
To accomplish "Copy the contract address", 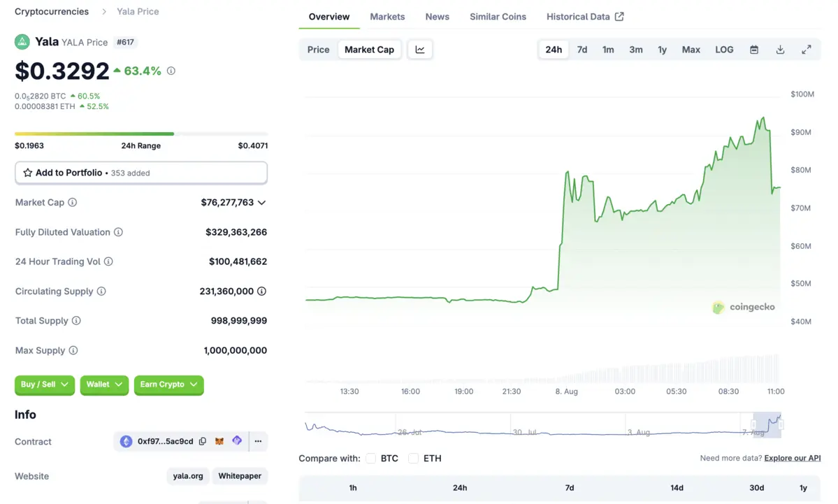I will pyautogui.click(x=203, y=442).
